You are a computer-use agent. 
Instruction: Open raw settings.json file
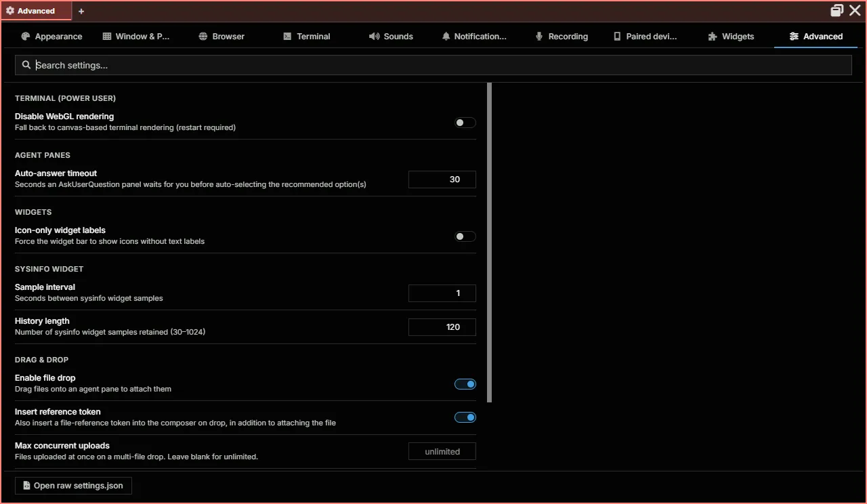73,486
